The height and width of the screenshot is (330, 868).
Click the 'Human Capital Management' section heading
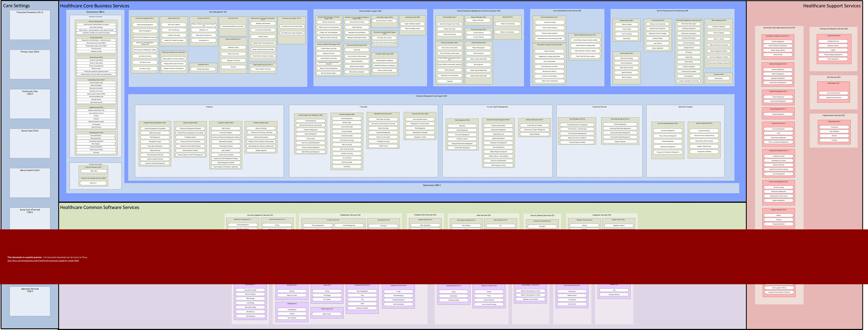tap(497, 107)
